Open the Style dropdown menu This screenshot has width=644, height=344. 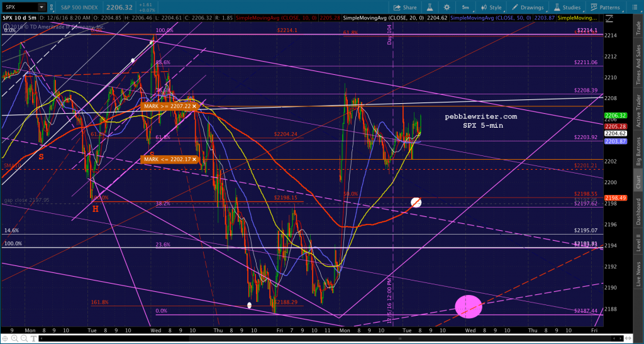click(492, 7)
